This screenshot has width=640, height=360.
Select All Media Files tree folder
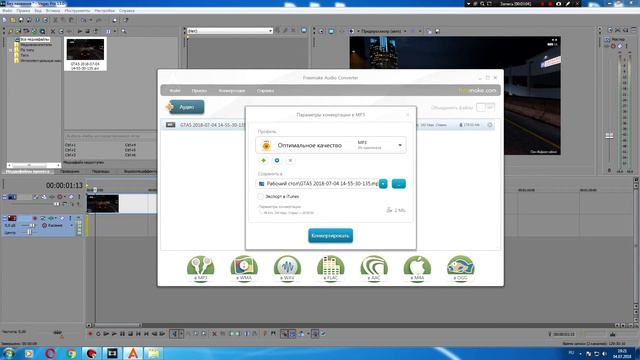[35, 40]
